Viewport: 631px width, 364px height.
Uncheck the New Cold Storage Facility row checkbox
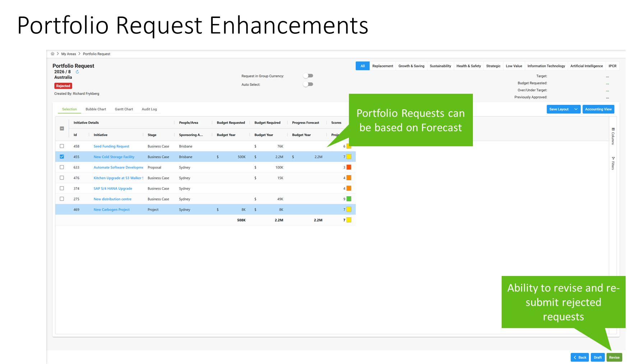click(x=62, y=157)
